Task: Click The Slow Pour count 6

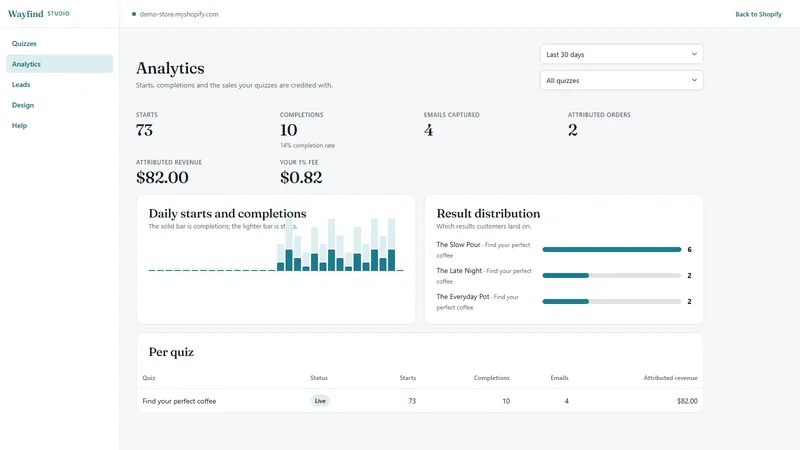Action: (689, 249)
